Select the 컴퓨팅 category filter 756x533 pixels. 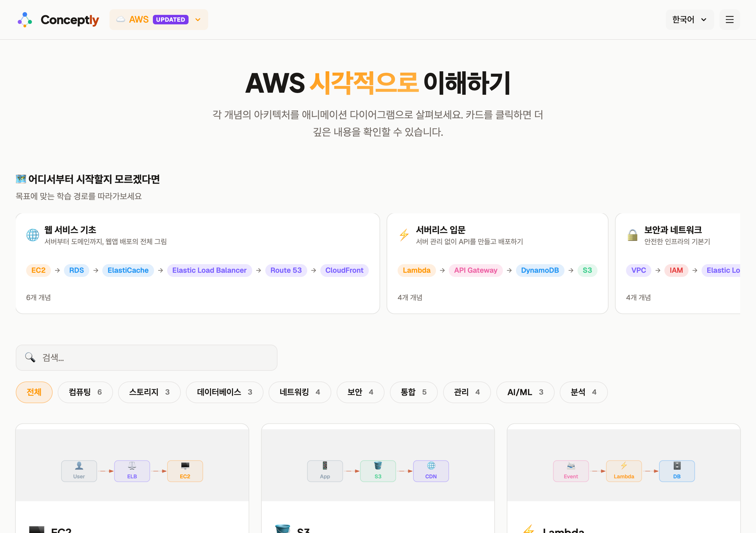(85, 392)
